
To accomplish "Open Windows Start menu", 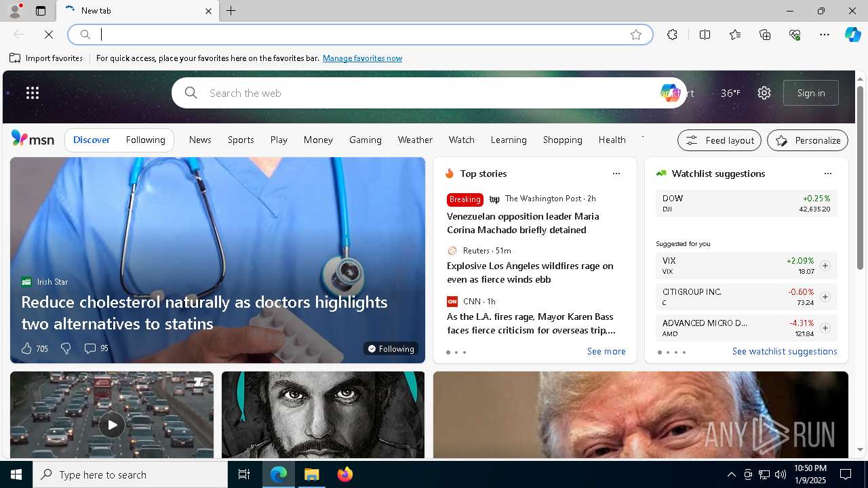I will [x=16, y=474].
